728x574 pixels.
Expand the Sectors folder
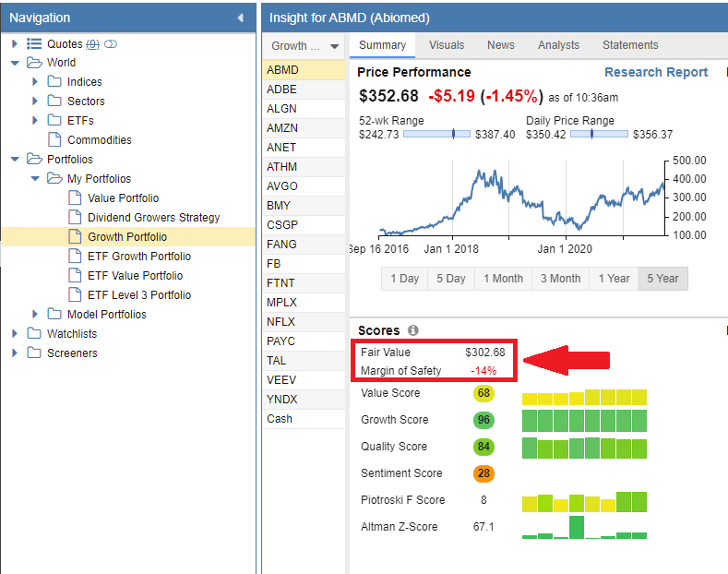(x=35, y=101)
